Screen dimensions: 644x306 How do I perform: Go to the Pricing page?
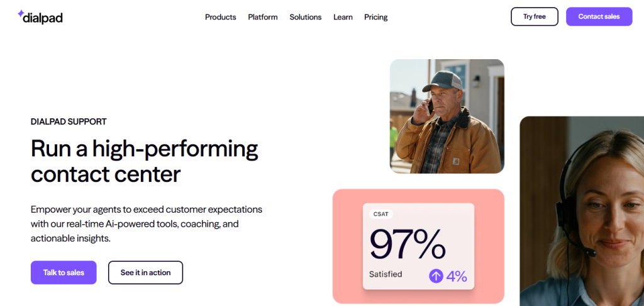click(x=376, y=17)
